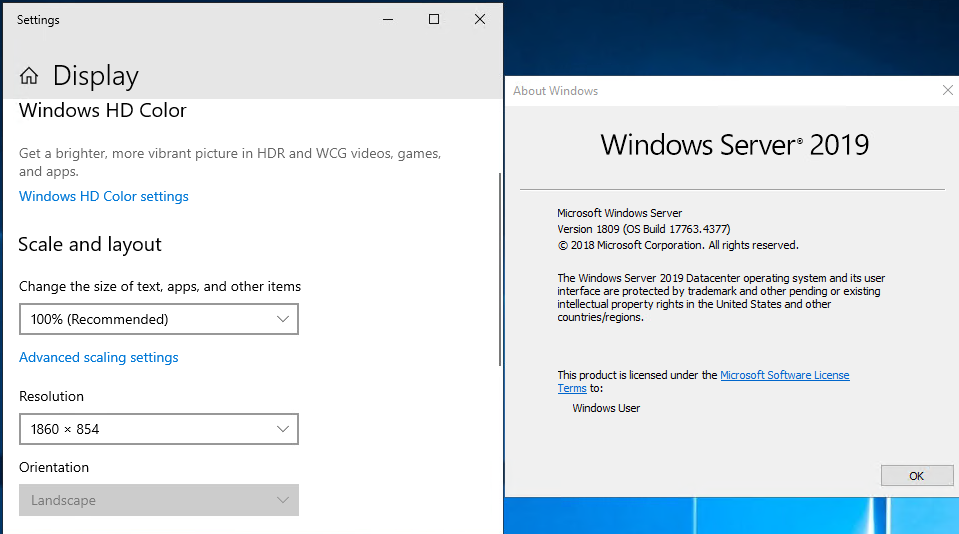Close the About Windows dialog
Viewport: 959px width, 534px height.
[947, 91]
